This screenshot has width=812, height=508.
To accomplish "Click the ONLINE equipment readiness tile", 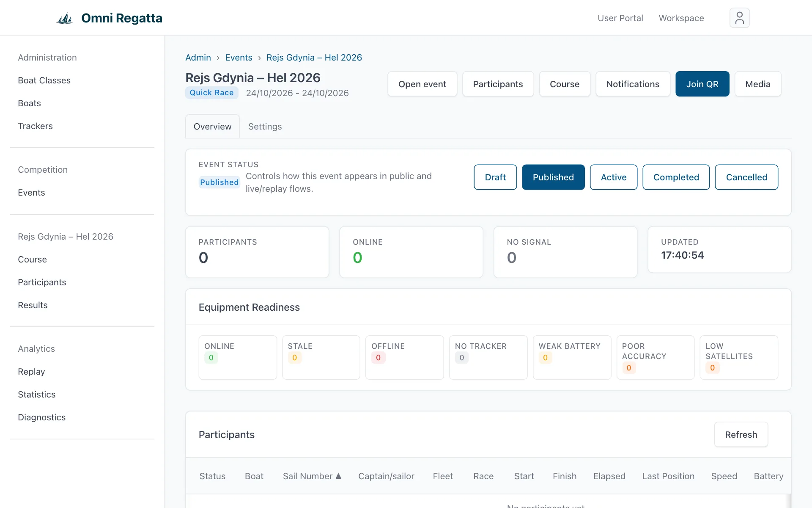I will point(238,357).
